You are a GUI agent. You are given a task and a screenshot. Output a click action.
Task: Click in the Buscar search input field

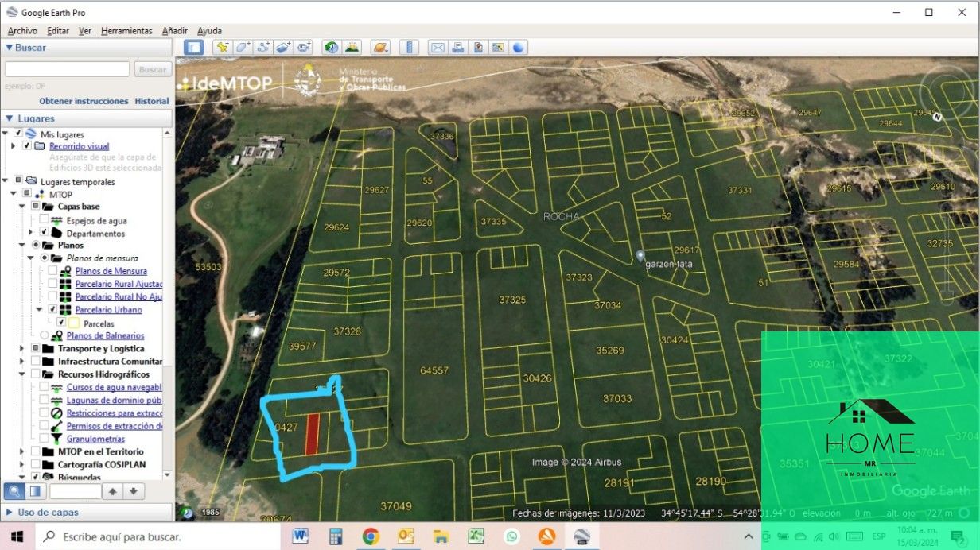(67, 69)
